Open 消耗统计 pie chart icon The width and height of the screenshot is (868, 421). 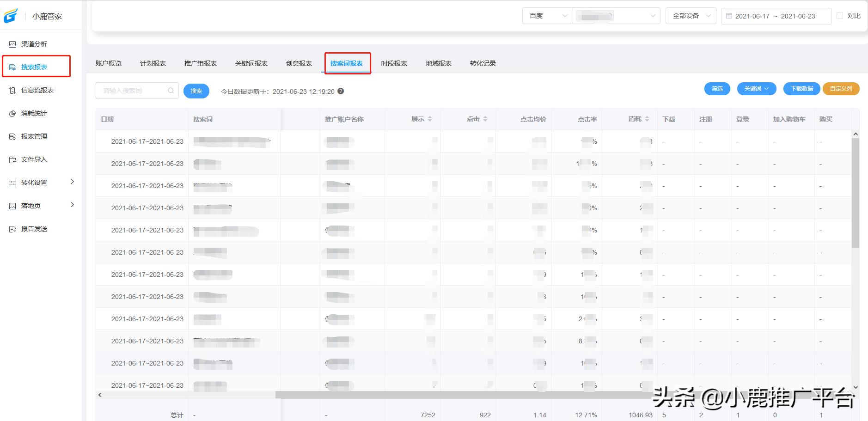[x=12, y=113]
